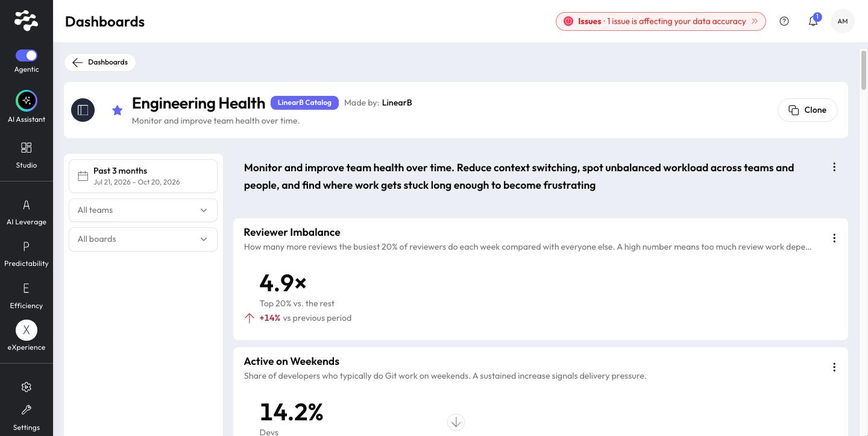Click the calendar icon
Viewport: 868px width, 436px height.
(x=83, y=176)
